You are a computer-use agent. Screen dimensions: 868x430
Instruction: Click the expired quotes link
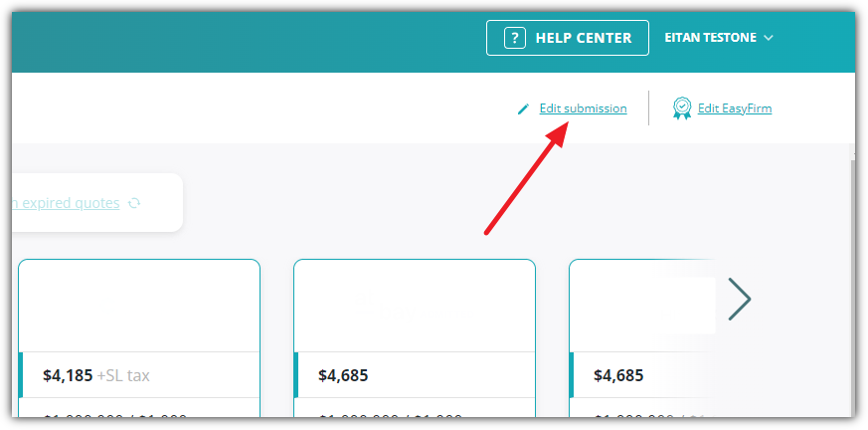pyautogui.click(x=66, y=203)
